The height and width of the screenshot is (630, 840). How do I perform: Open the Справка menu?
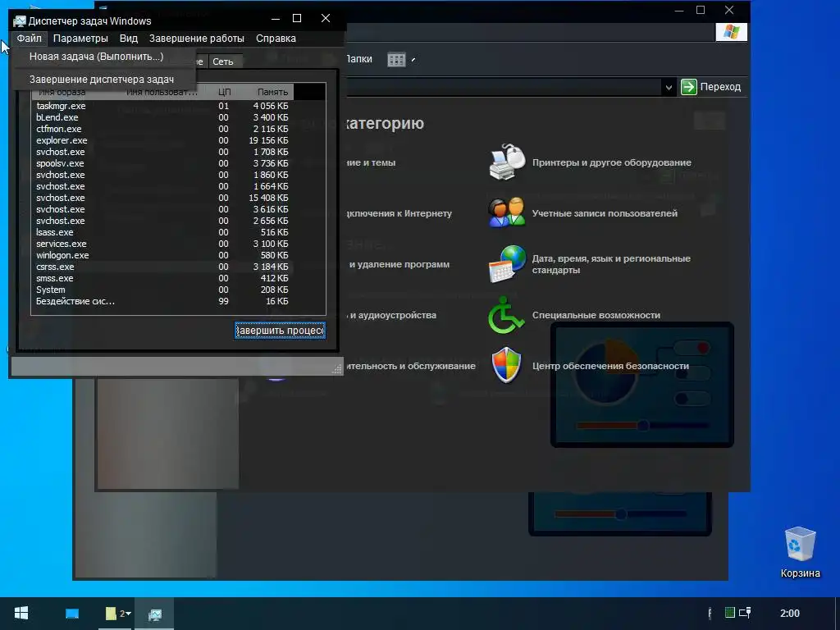[276, 39]
